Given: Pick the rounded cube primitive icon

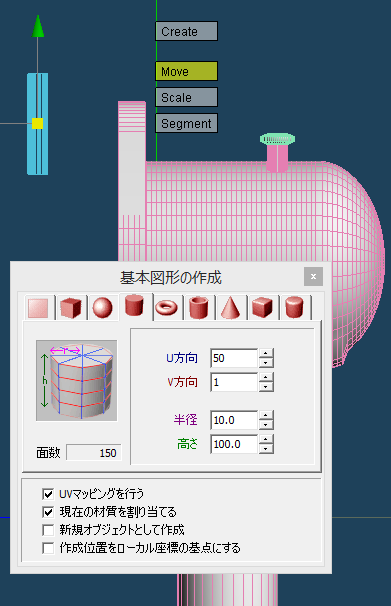Looking at the screenshot, I should [262, 308].
